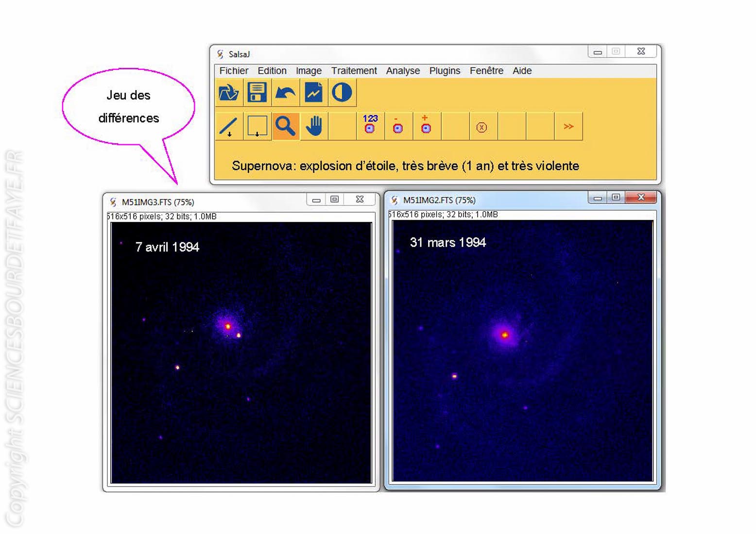
Task: Close the SalsaJ main window
Action: tap(641, 51)
